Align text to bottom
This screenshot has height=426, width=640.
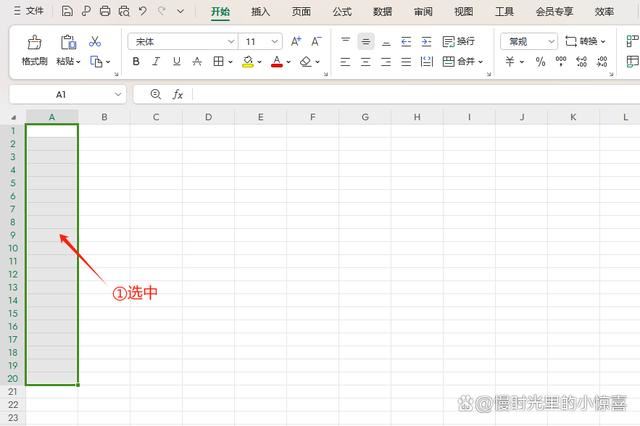(386, 42)
